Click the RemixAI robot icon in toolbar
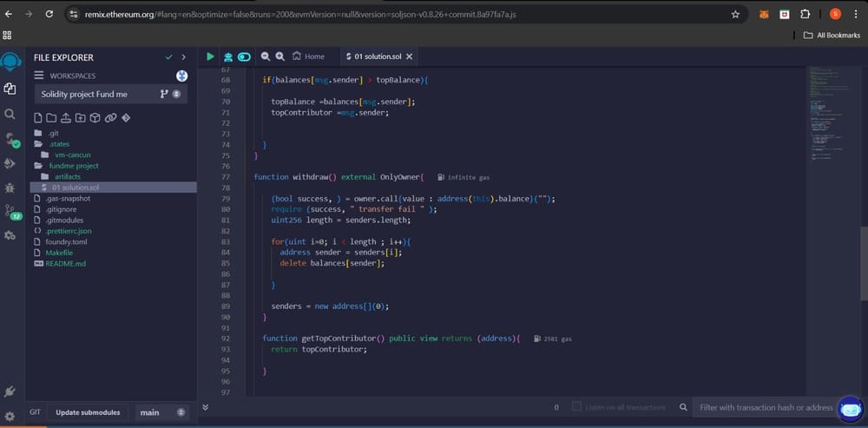The image size is (868, 428). [228, 56]
